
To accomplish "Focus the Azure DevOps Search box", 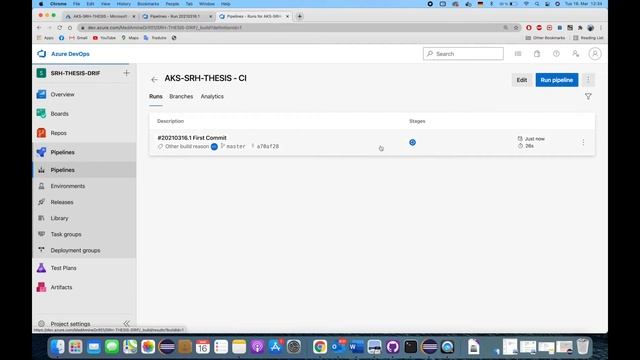I will coord(463,54).
